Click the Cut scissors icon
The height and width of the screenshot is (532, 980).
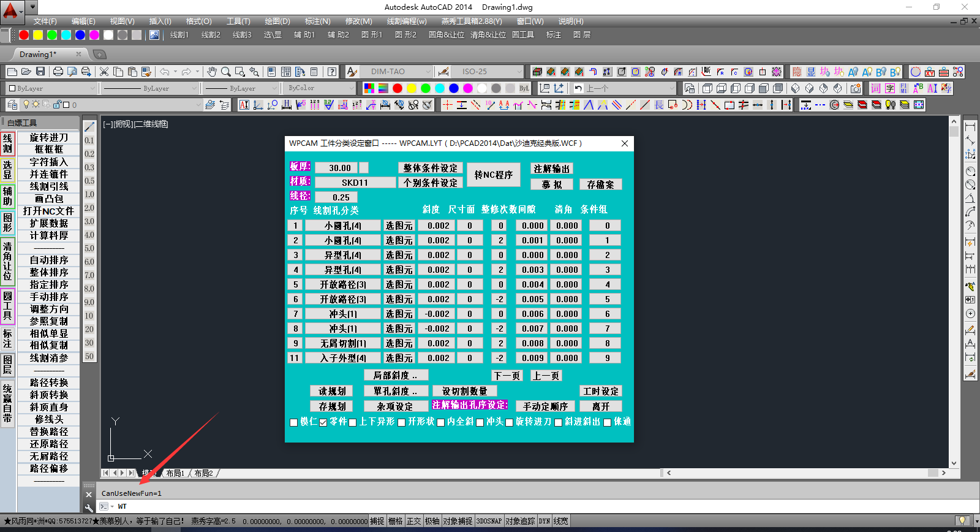point(104,72)
